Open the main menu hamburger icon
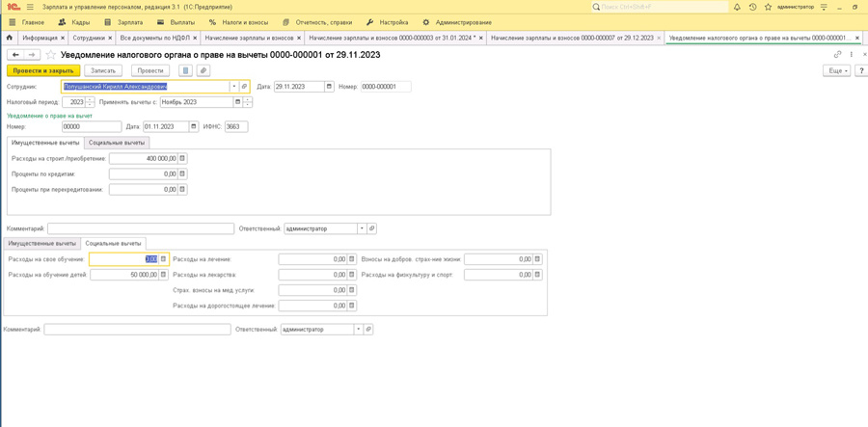 tap(30, 7)
